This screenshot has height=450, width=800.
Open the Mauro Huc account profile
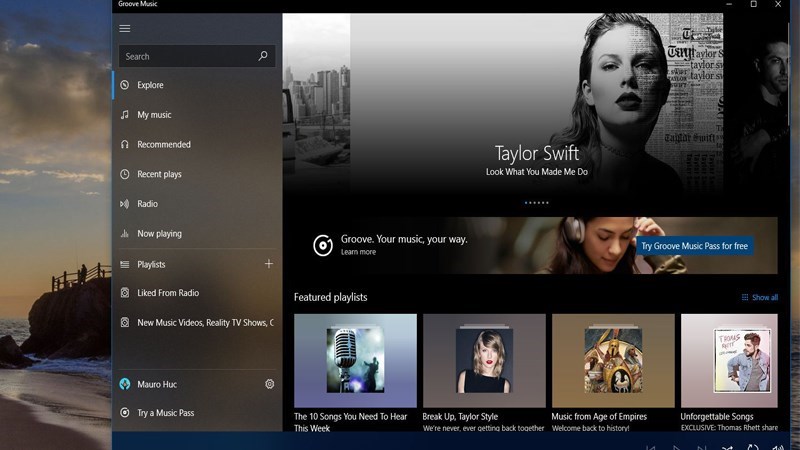(x=156, y=384)
